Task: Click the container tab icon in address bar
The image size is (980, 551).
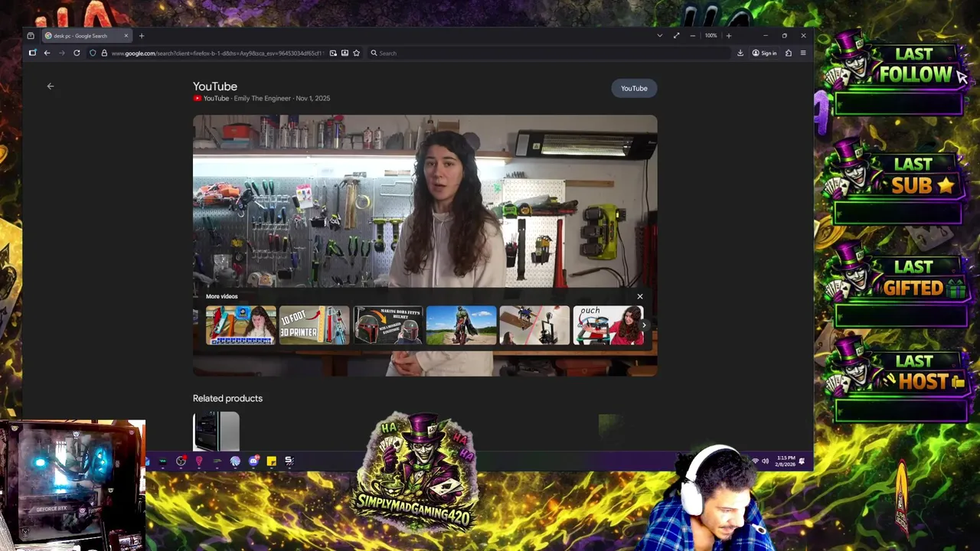Action: click(333, 53)
